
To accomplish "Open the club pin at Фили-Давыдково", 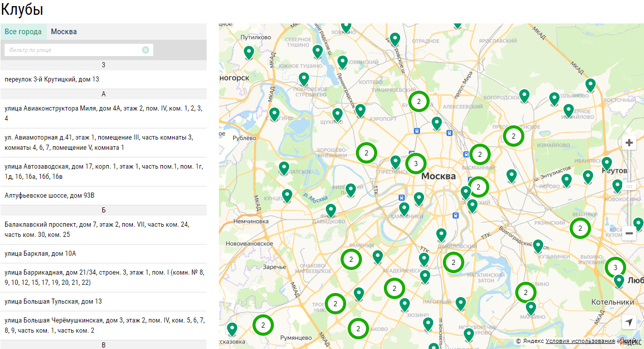I will click(x=331, y=211).
